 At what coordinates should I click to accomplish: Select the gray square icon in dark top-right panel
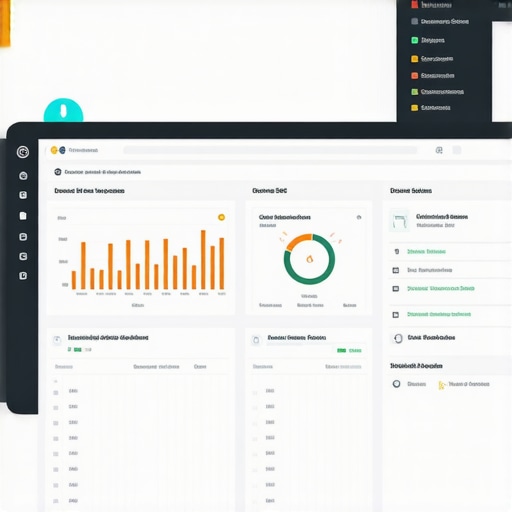click(x=414, y=22)
